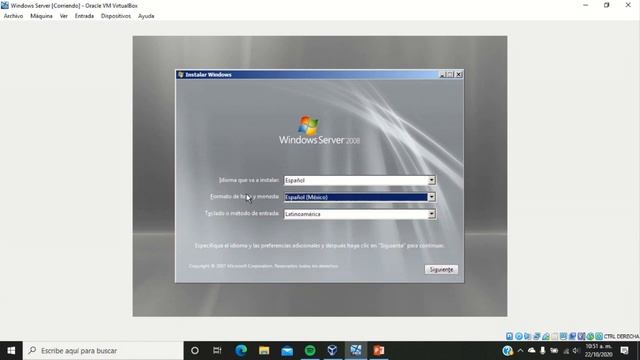Open the Máquina menu
The image size is (640, 360).
point(41,16)
